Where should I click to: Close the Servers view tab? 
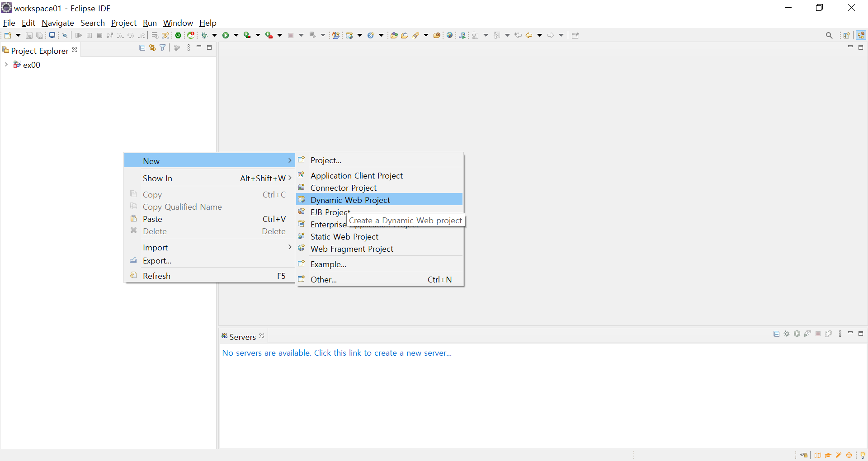[262, 336]
